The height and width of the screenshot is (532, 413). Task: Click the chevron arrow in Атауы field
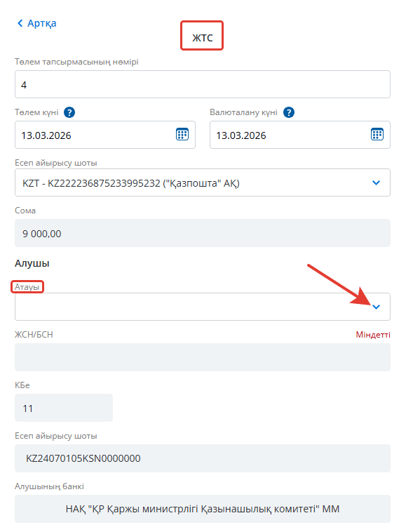(x=376, y=307)
